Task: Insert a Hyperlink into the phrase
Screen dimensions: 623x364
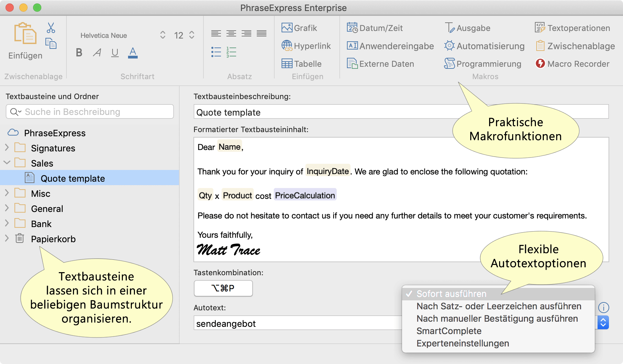Action: (x=306, y=46)
